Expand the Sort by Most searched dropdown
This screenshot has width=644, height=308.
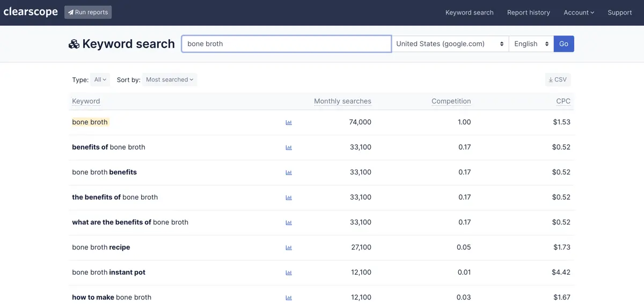tap(170, 80)
